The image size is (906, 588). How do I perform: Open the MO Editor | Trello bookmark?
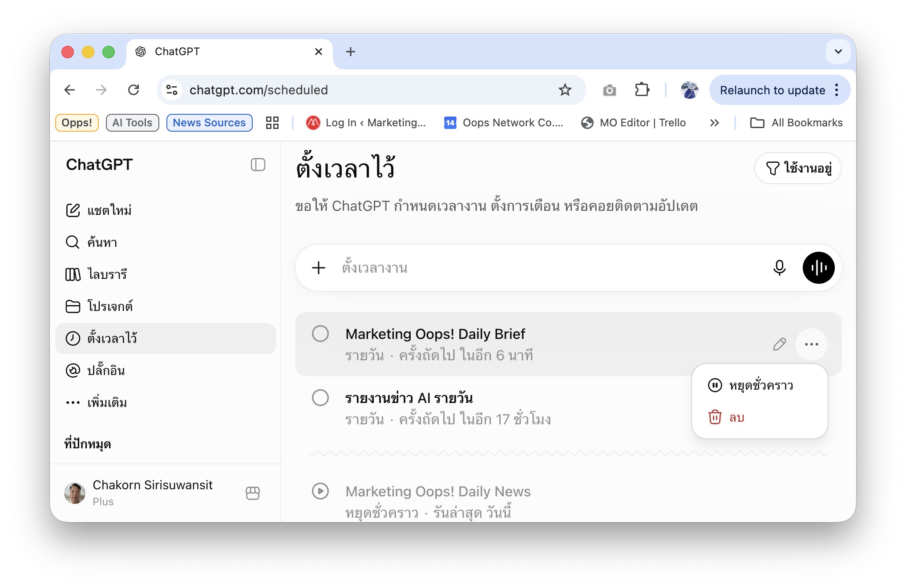pos(634,123)
